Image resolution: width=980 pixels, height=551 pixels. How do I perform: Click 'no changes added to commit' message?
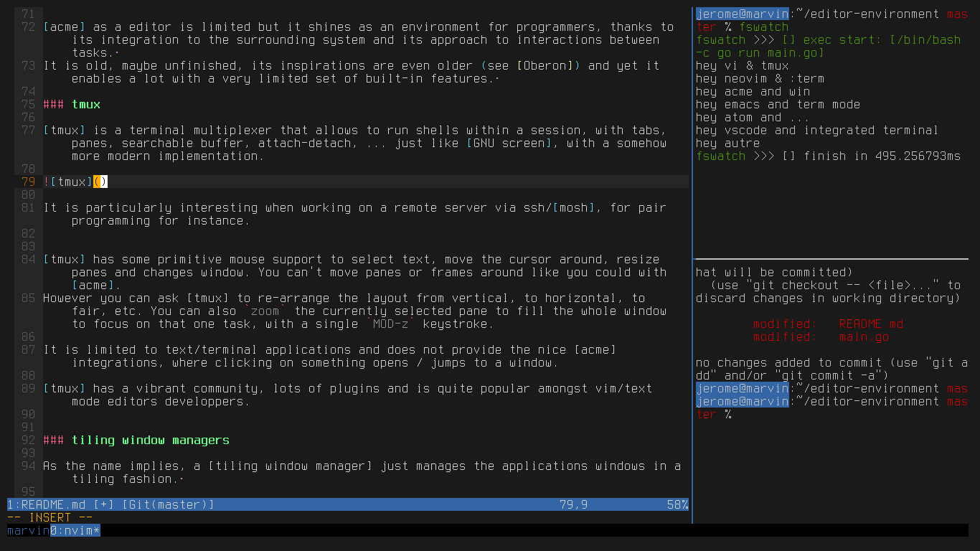point(832,369)
